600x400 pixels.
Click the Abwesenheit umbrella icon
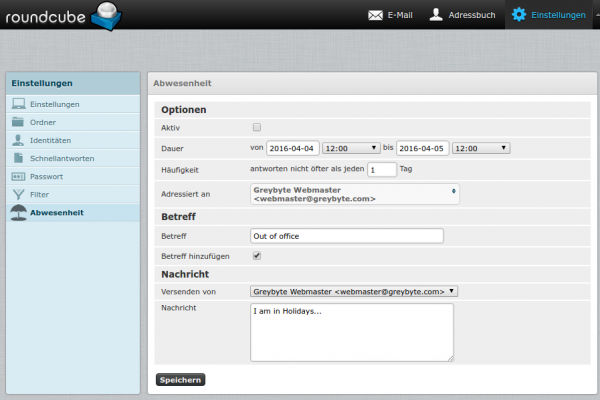click(19, 213)
